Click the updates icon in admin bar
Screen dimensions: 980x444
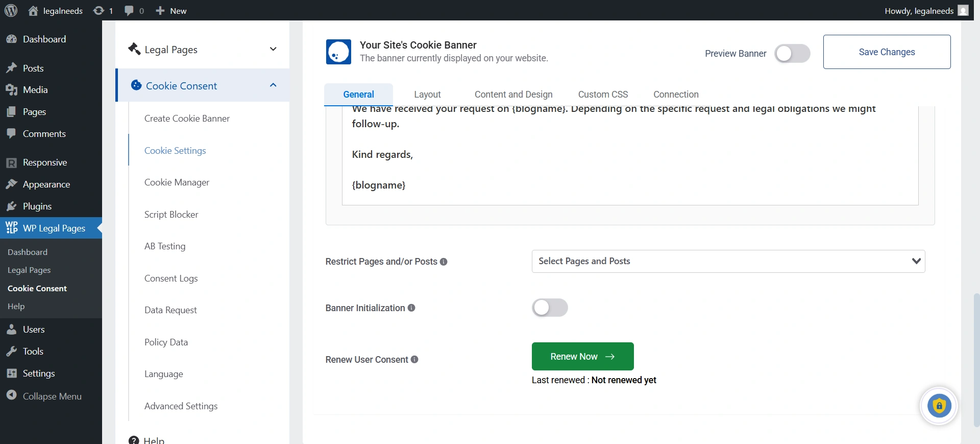tap(99, 11)
